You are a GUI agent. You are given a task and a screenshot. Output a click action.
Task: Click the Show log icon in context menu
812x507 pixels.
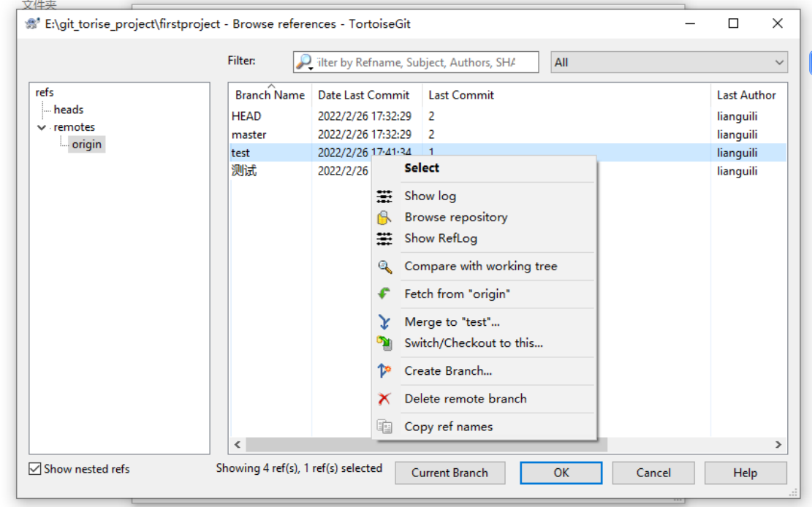tap(384, 197)
